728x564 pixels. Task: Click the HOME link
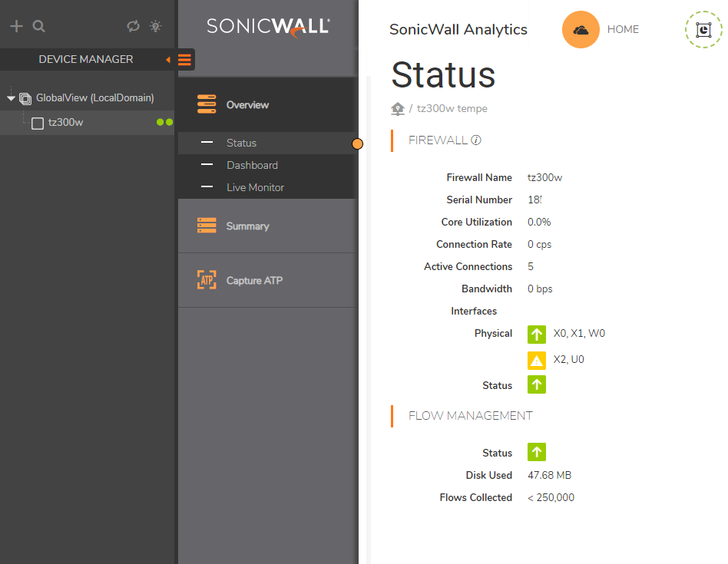coord(623,30)
